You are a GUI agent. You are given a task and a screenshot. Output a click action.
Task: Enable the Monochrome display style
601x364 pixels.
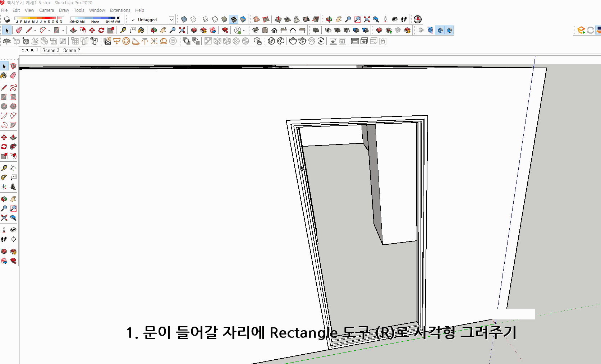pyautogui.click(x=243, y=19)
